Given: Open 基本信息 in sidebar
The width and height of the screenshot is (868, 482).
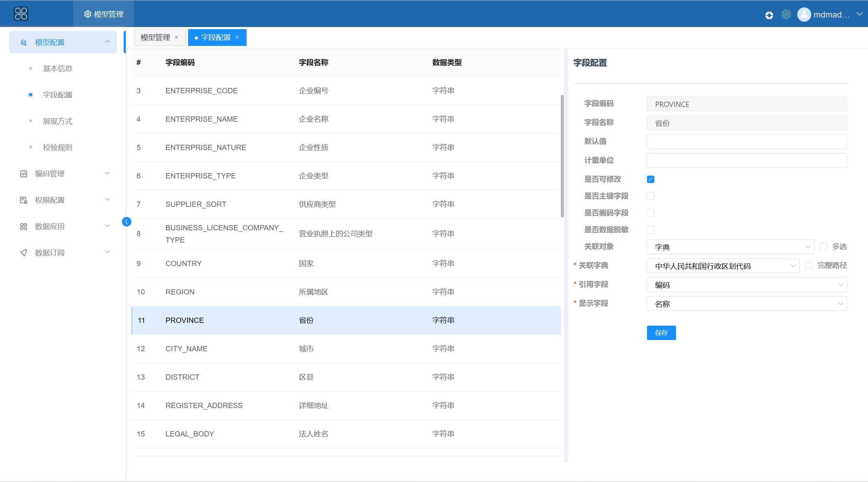Looking at the screenshot, I should coord(57,69).
